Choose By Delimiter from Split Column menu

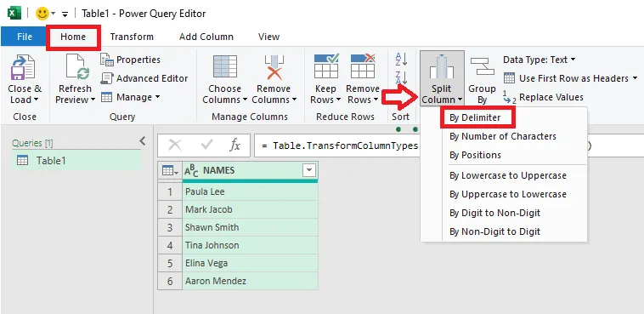(x=475, y=117)
